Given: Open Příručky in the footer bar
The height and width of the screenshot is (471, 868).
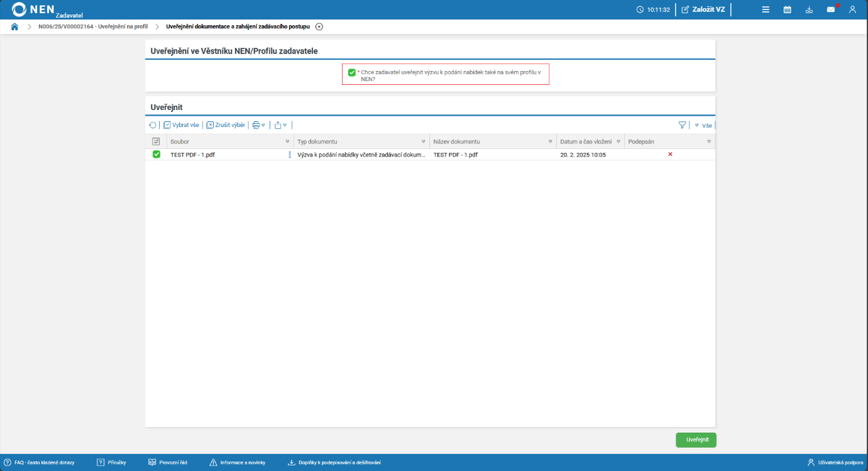Looking at the screenshot, I should [111, 462].
